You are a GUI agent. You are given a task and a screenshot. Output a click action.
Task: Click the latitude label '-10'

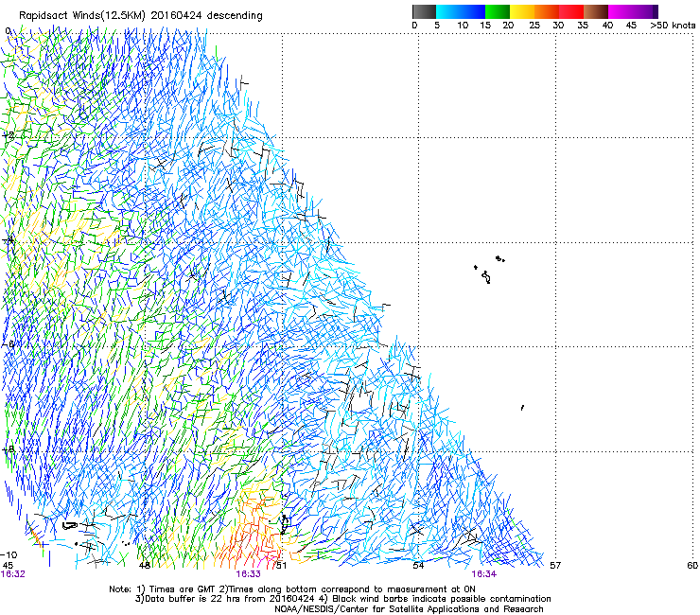tap(9, 555)
